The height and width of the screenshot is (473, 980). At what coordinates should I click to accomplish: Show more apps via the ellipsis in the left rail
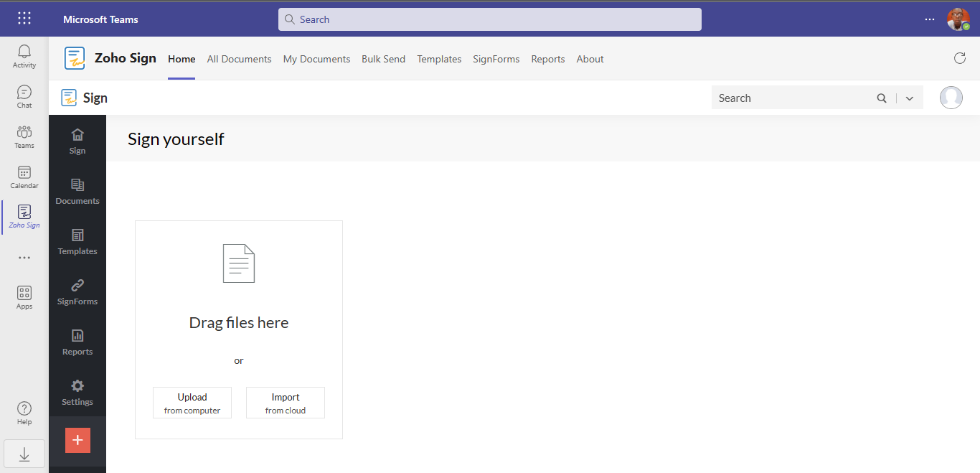click(x=24, y=258)
